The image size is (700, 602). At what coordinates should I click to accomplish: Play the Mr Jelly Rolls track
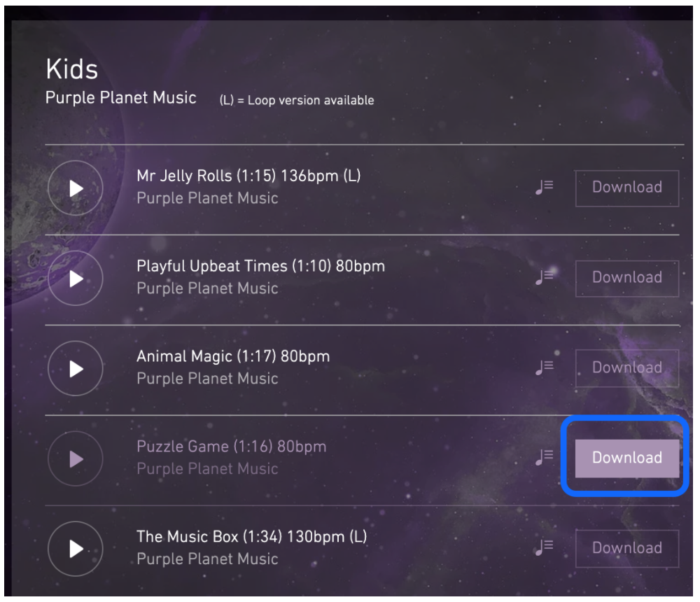pos(76,188)
